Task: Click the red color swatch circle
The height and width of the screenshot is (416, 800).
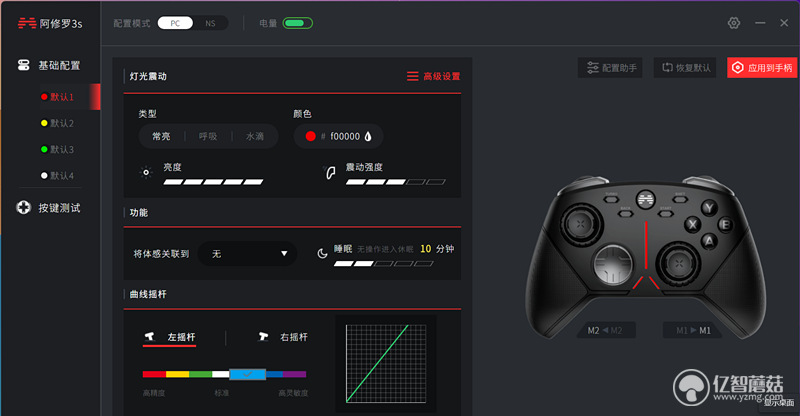Action: point(310,136)
